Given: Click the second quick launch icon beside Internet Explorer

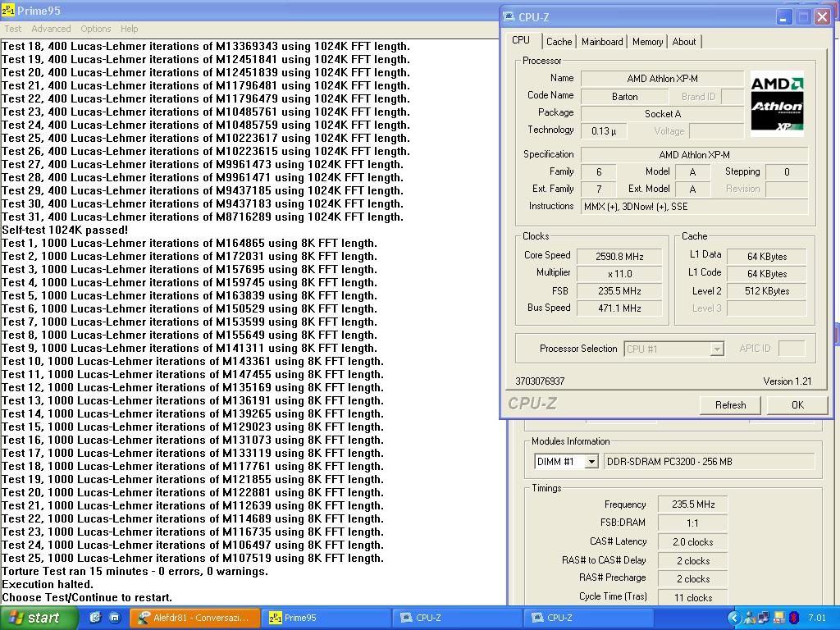Looking at the screenshot, I should [115, 618].
